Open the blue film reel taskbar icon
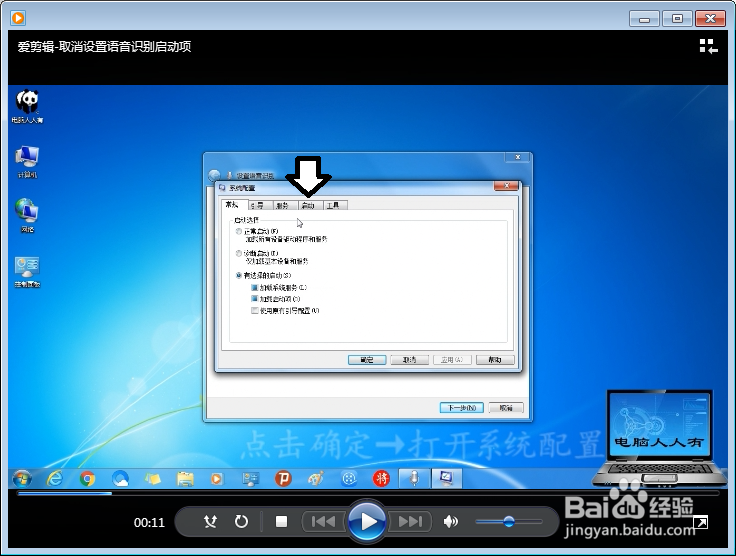736x556 pixels. tap(349, 479)
